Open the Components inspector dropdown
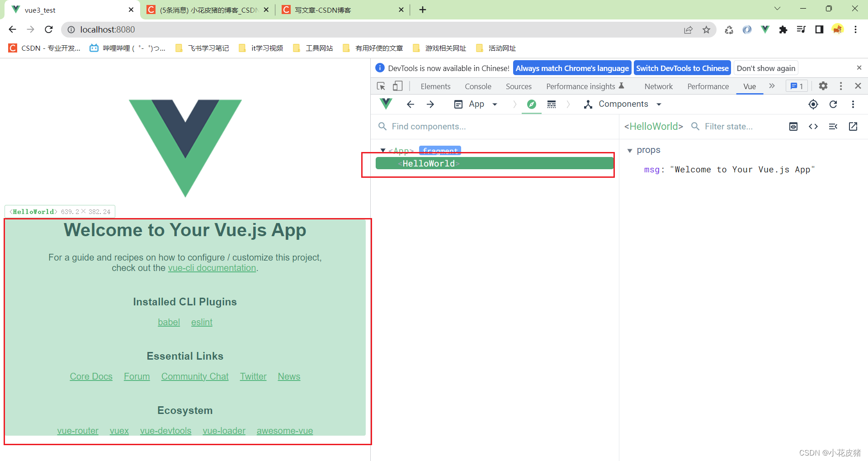Viewport: 868px width, 461px height. (x=623, y=104)
